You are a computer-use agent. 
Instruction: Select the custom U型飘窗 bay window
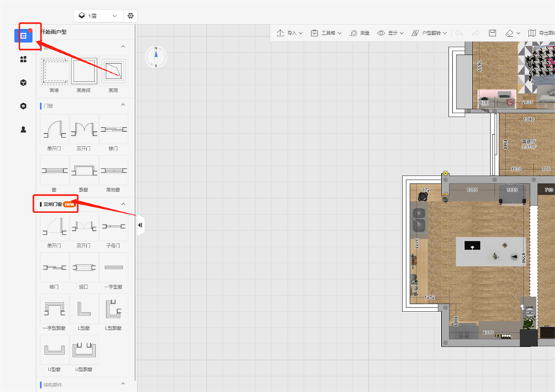pyautogui.click(x=83, y=350)
